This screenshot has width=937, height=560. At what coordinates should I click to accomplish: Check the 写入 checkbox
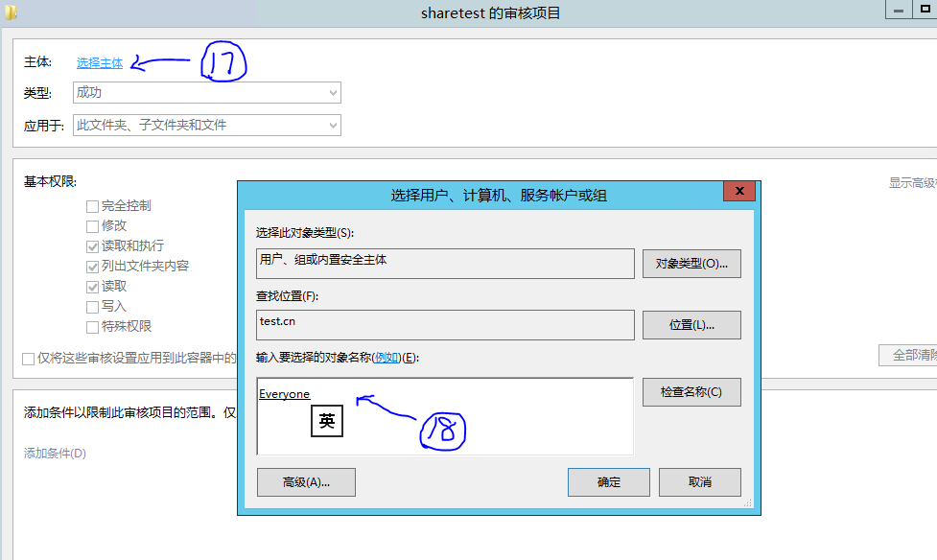click(x=92, y=306)
